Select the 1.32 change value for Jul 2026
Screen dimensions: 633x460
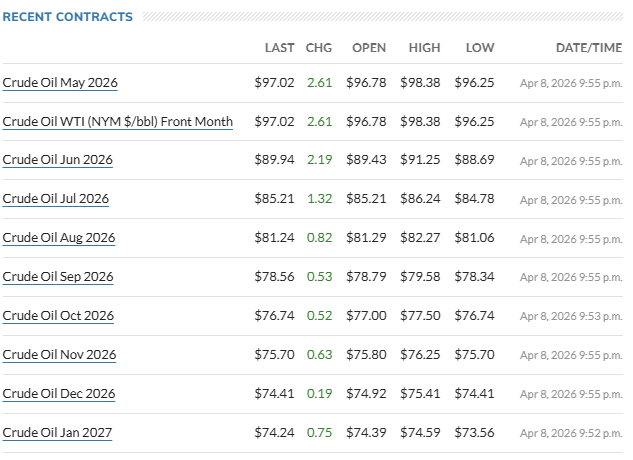(319, 199)
